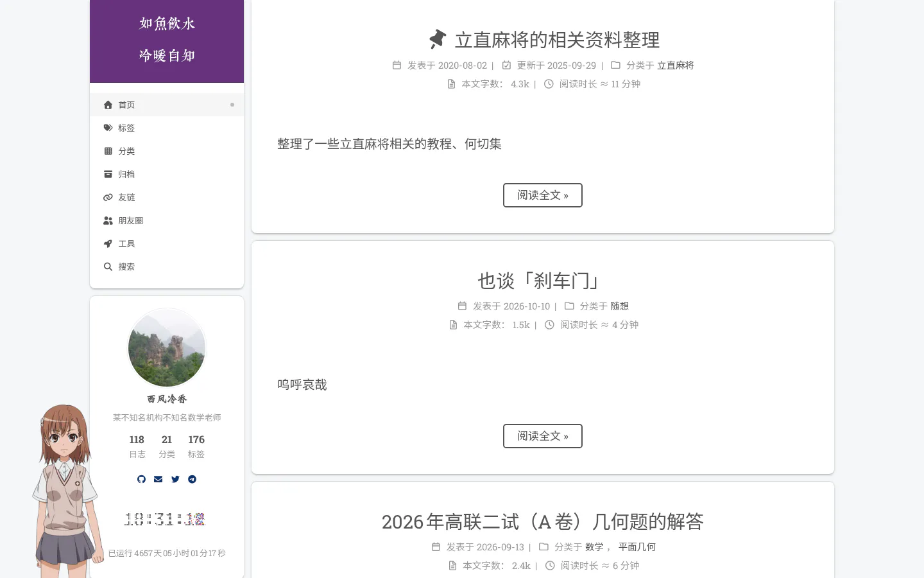Click the word count 4.3k
This screenshot has width=924, height=578.
click(x=520, y=84)
